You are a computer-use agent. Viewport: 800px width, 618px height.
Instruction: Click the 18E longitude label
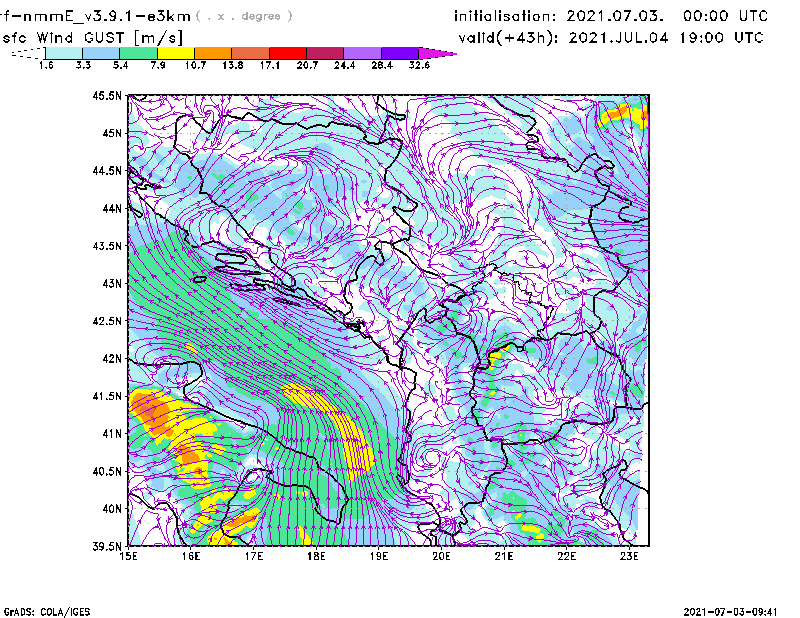pyautogui.click(x=316, y=556)
